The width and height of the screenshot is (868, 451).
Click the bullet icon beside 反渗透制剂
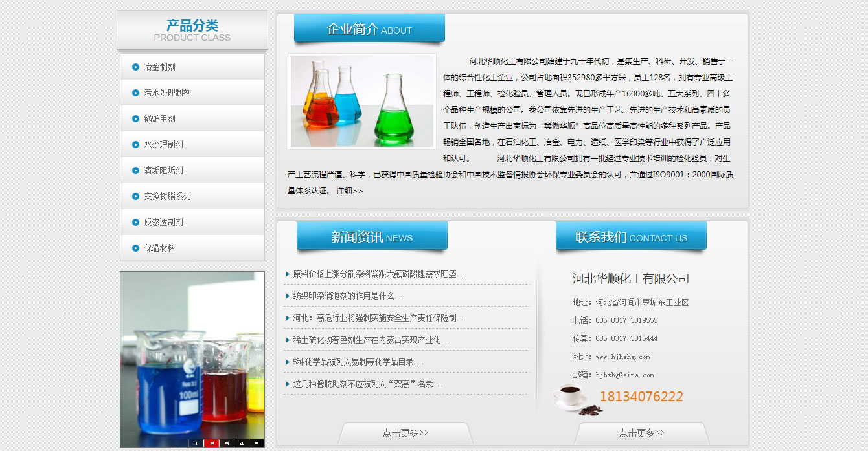[136, 222]
